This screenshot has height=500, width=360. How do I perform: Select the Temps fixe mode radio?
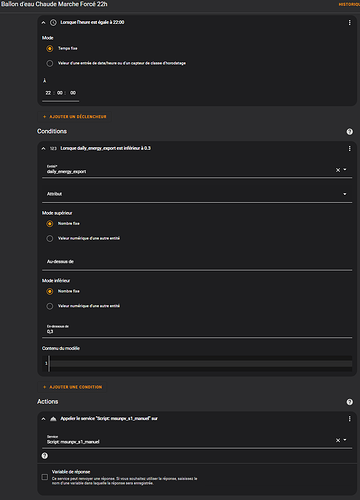50,49
